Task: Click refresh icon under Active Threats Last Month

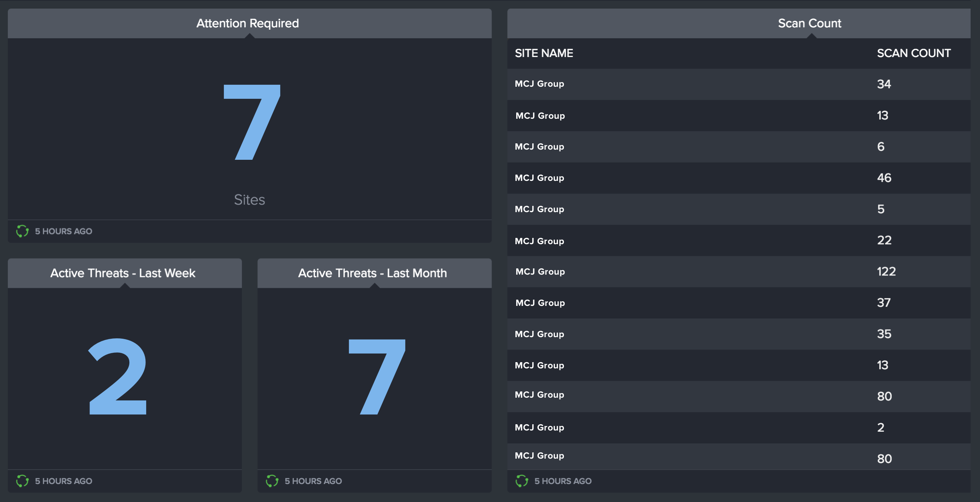Action: click(272, 481)
